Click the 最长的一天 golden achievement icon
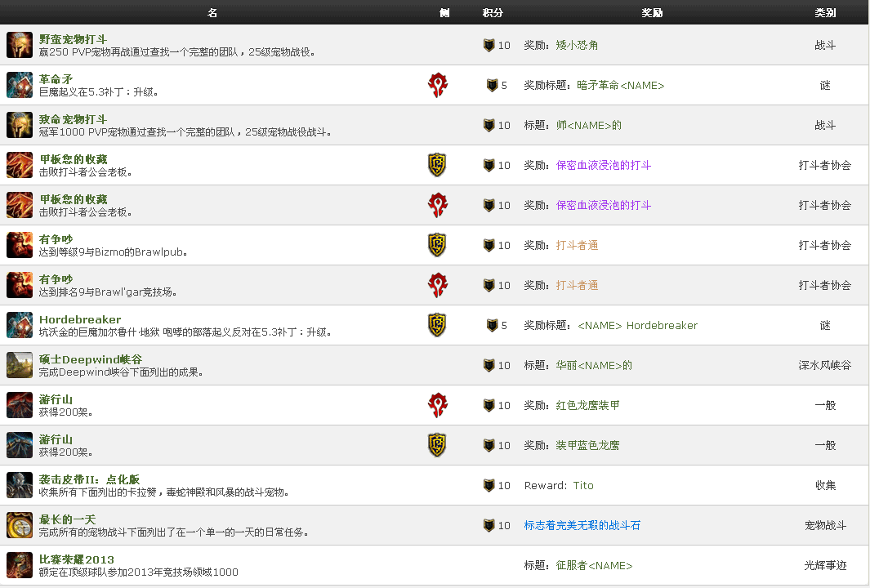This screenshot has height=588, width=870. pos(20,525)
